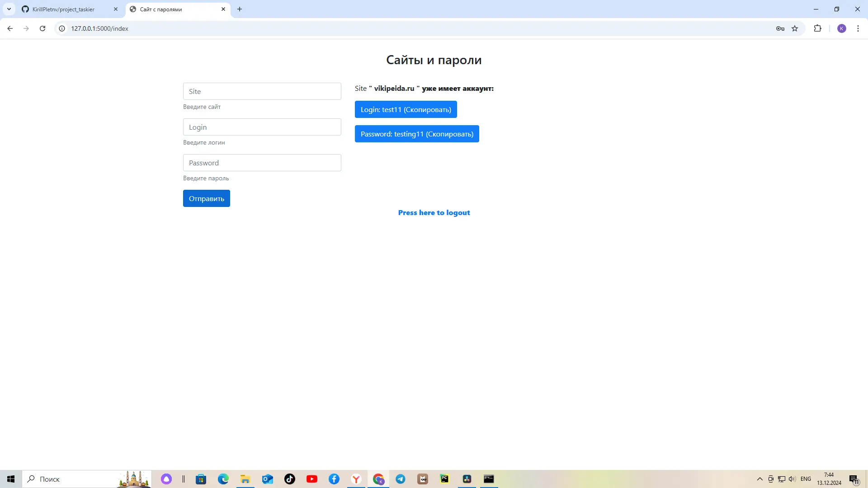868x488 pixels.
Task: Open Telegram from the taskbar
Action: click(401, 479)
